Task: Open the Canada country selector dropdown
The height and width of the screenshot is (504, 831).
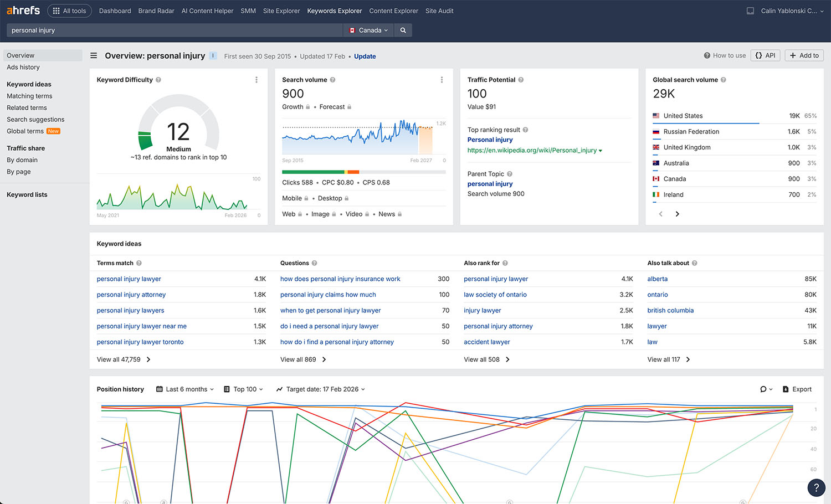Action: (368, 30)
